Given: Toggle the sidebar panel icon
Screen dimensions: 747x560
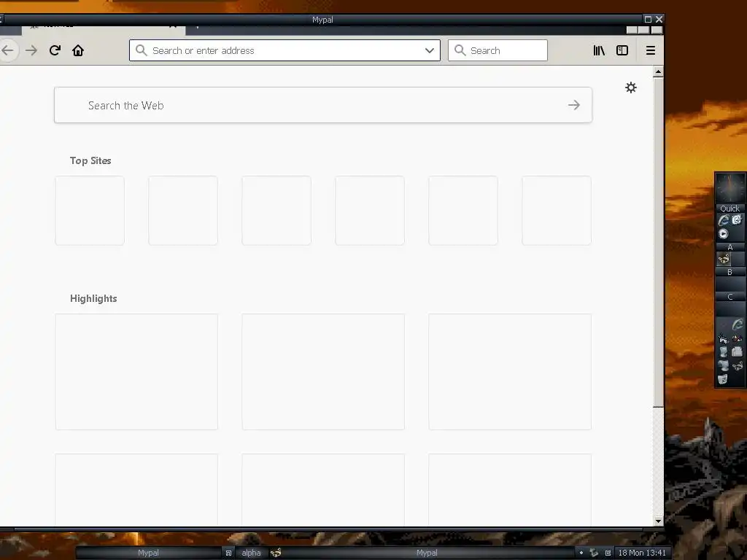Looking at the screenshot, I should click(622, 50).
